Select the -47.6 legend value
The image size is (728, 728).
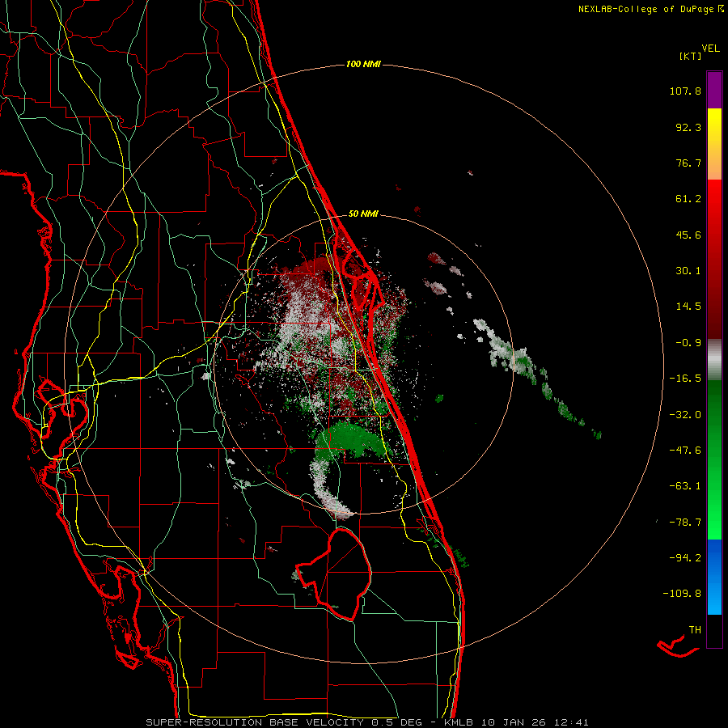point(685,451)
